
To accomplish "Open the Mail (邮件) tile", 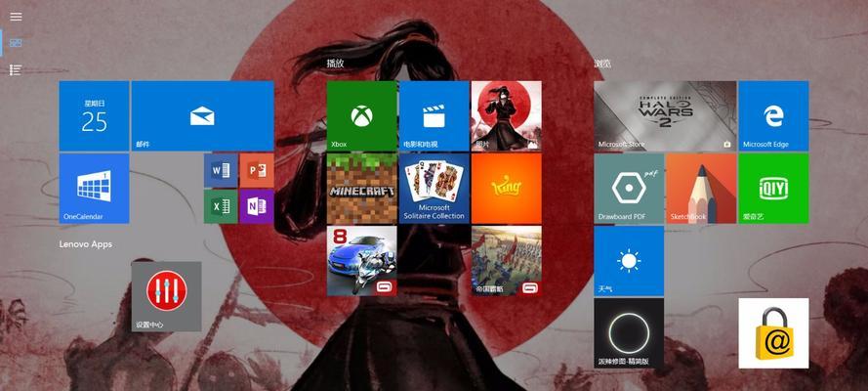I will tap(203, 115).
